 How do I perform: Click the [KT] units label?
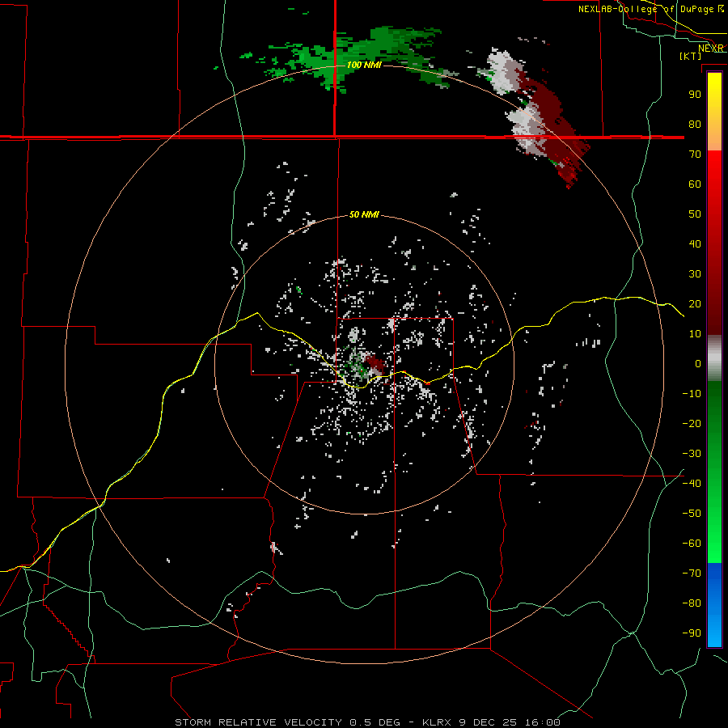pyautogui.click(x=691, y=56)
